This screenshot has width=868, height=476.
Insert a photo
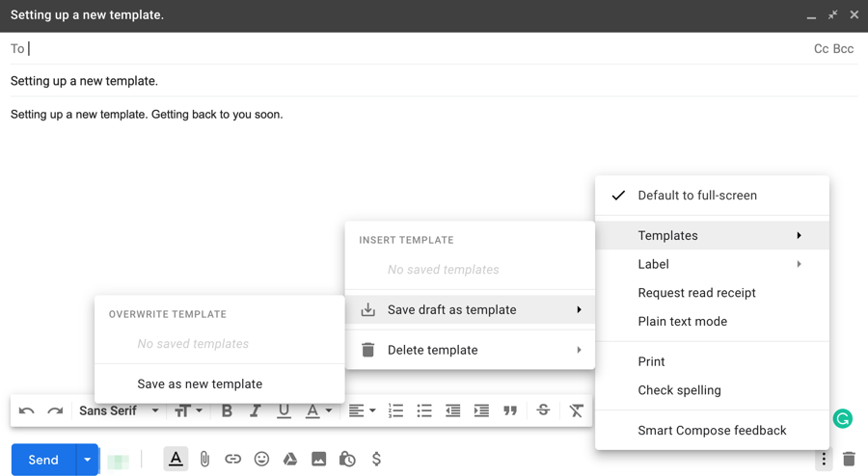pos(319,459)
